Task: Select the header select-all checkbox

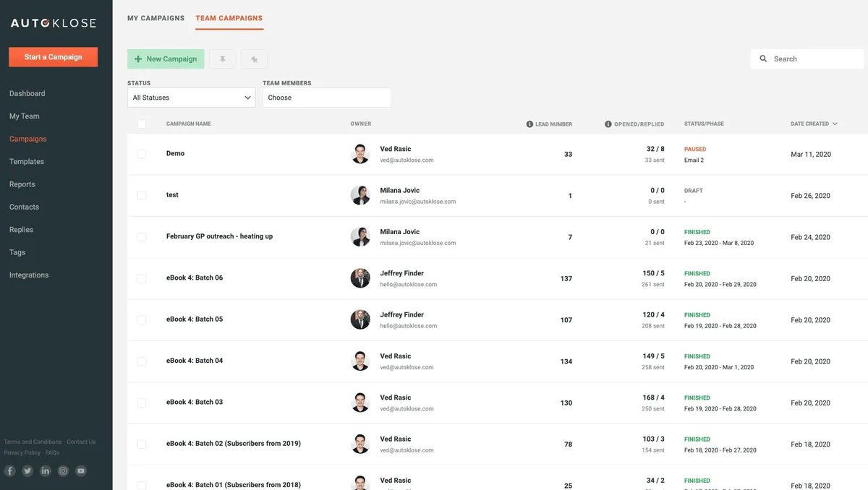Action: pos(142,124)
